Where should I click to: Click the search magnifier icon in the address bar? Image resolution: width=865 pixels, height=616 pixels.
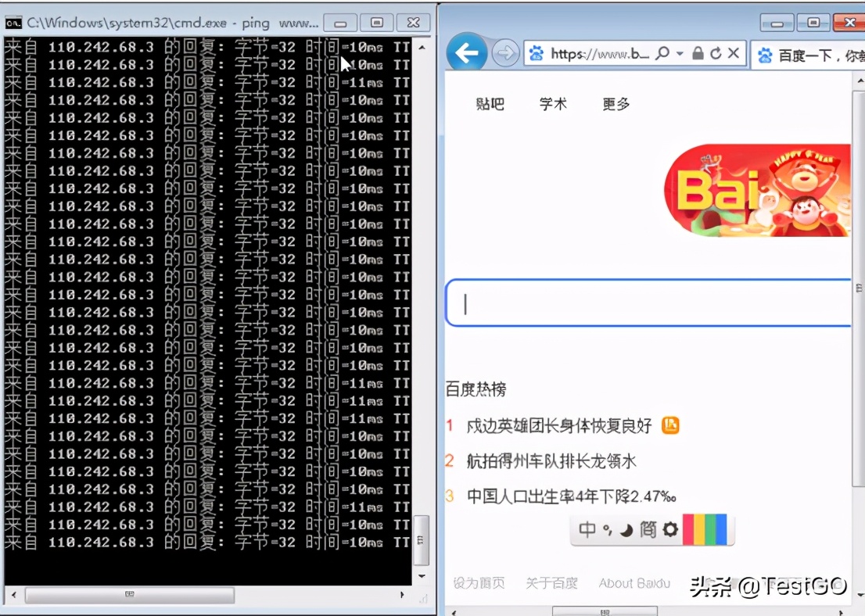tap(662, 53)
